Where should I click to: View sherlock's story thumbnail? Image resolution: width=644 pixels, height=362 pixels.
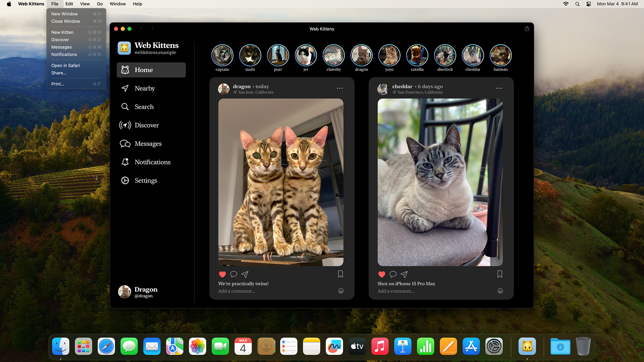(x=445, y=55)
